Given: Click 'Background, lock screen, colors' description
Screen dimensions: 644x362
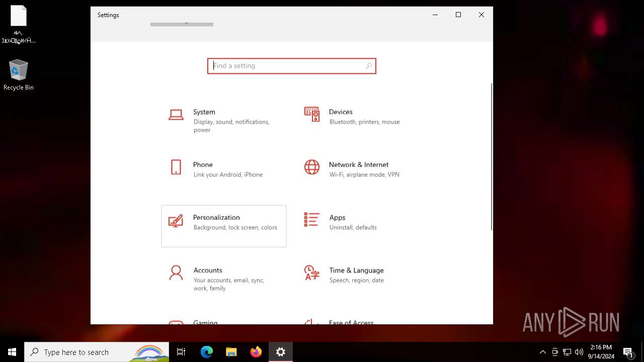Looking at the screenshot, I should (x=235, y=227).
